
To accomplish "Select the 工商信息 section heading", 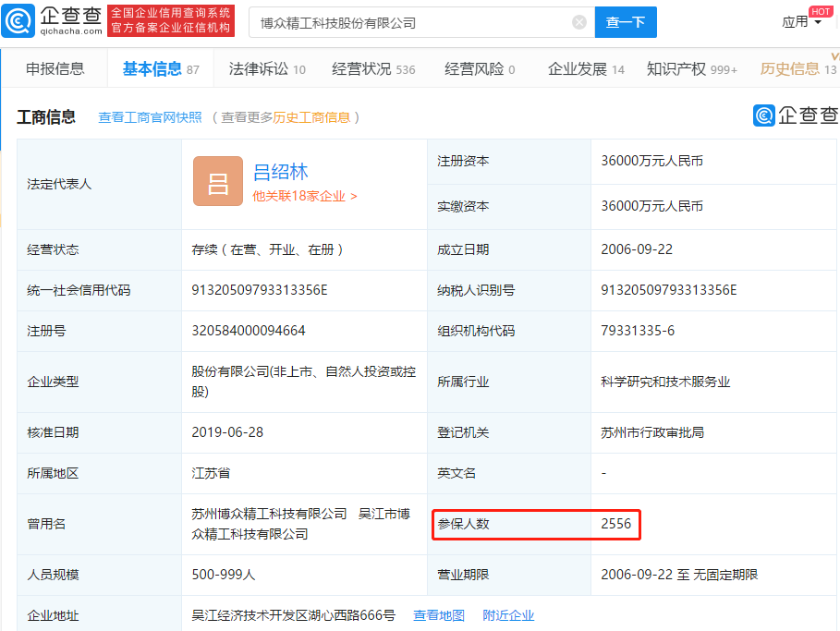I will coord(46,117).
